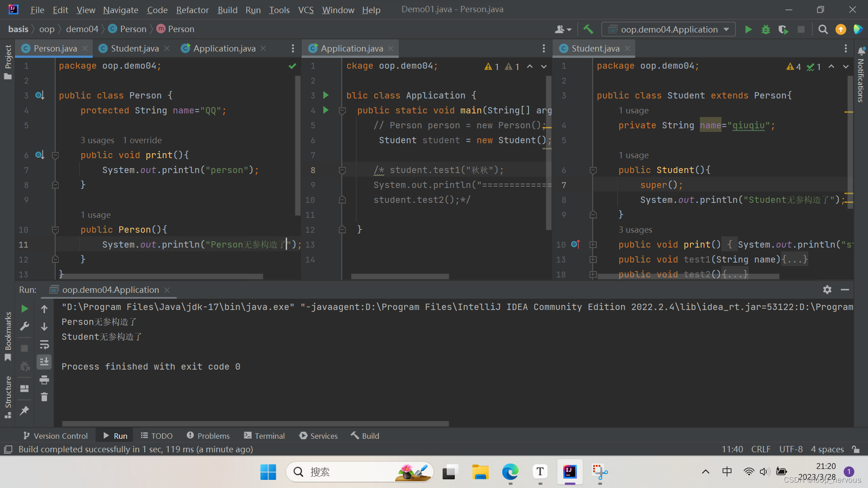Start debugging with the bug icon
This screenshot has height=488, width=868.
pos(766,29)
